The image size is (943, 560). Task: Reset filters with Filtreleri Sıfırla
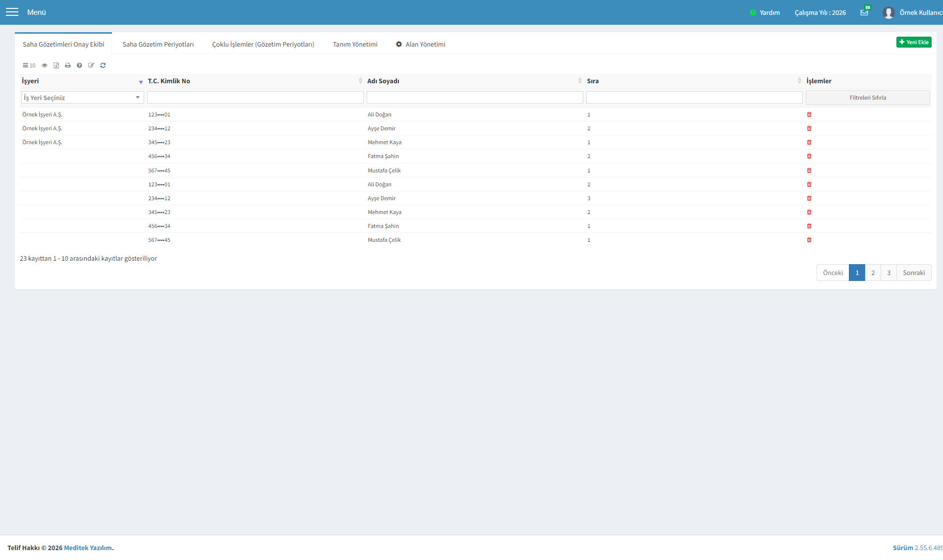868,98
